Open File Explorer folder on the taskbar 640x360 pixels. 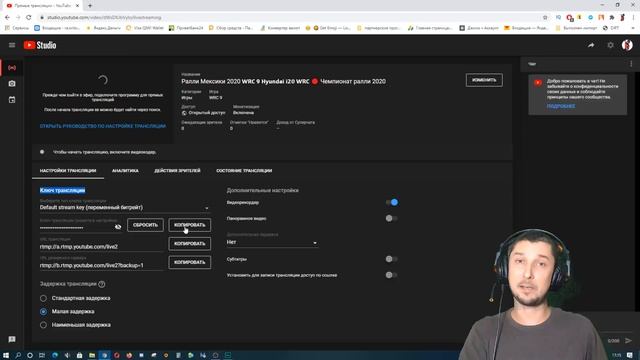(x=92, y=356)
